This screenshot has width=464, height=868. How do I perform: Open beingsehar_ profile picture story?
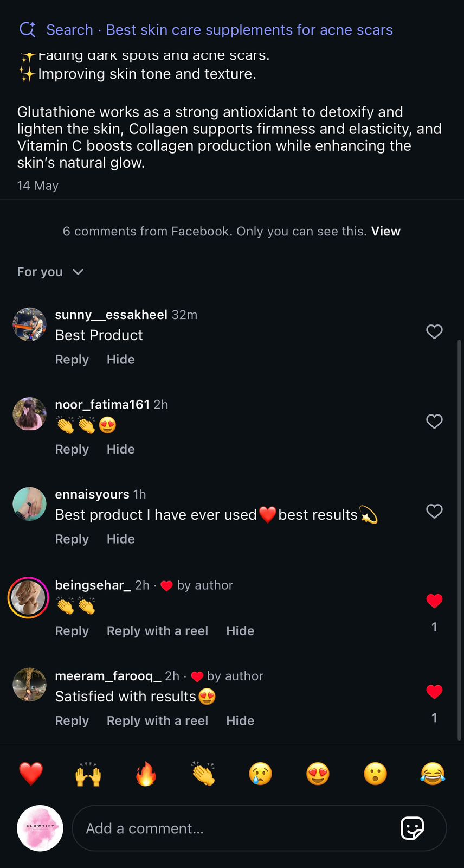click(29, 598)
